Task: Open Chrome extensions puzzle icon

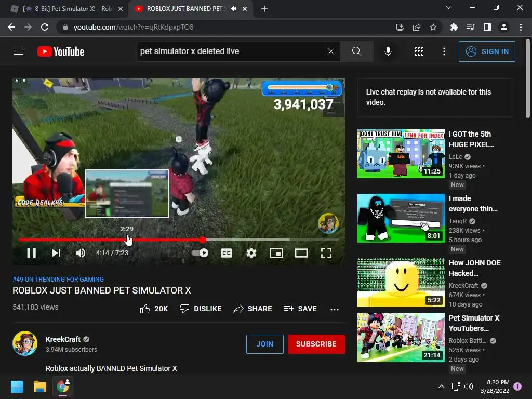Action: coord(454,27)
